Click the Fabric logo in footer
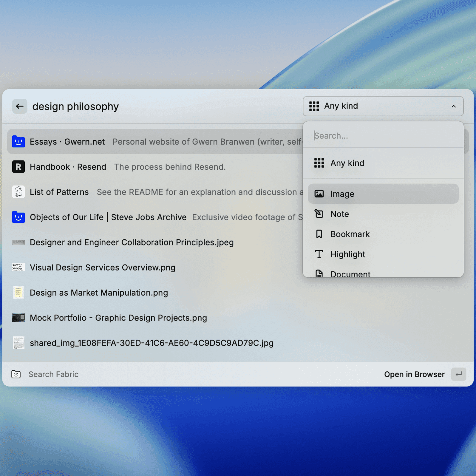The image size is (476, 476). point(16,374)
